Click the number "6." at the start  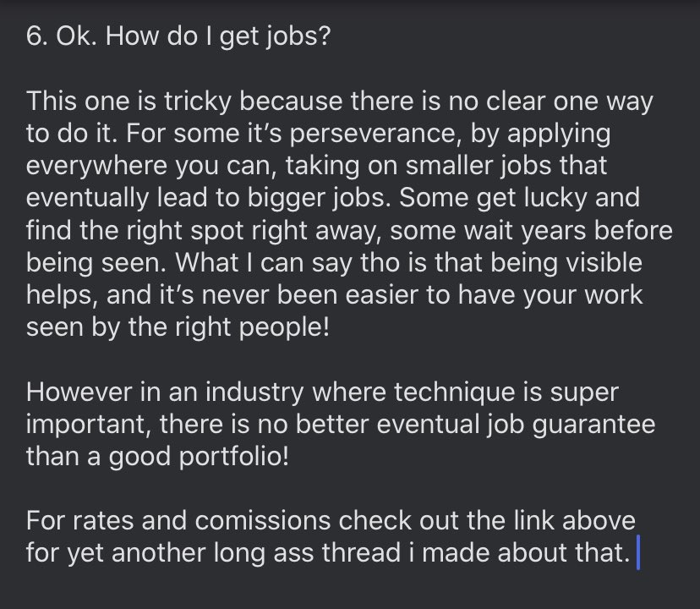pos(37,36)
